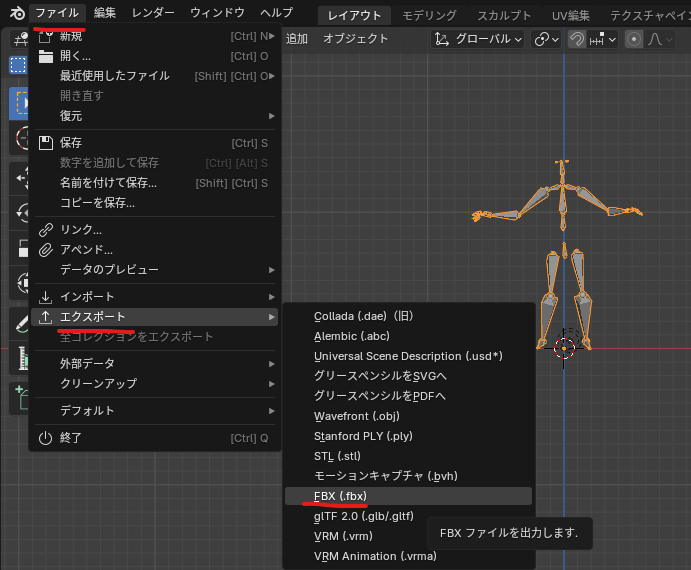Expand the インポート submenu
The image size is (691, 570).
pos(155,297)
